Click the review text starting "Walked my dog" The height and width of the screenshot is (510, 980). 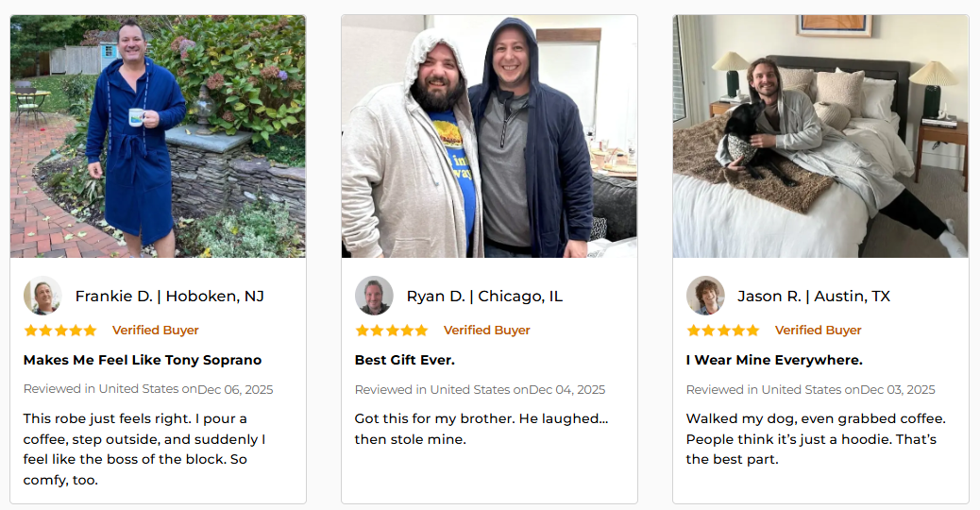coord(816,439)
